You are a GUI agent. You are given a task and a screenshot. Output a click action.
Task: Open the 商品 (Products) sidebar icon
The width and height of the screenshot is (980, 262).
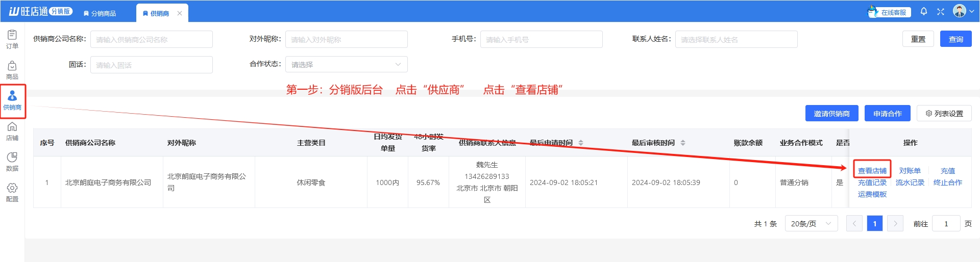(12, 70)
